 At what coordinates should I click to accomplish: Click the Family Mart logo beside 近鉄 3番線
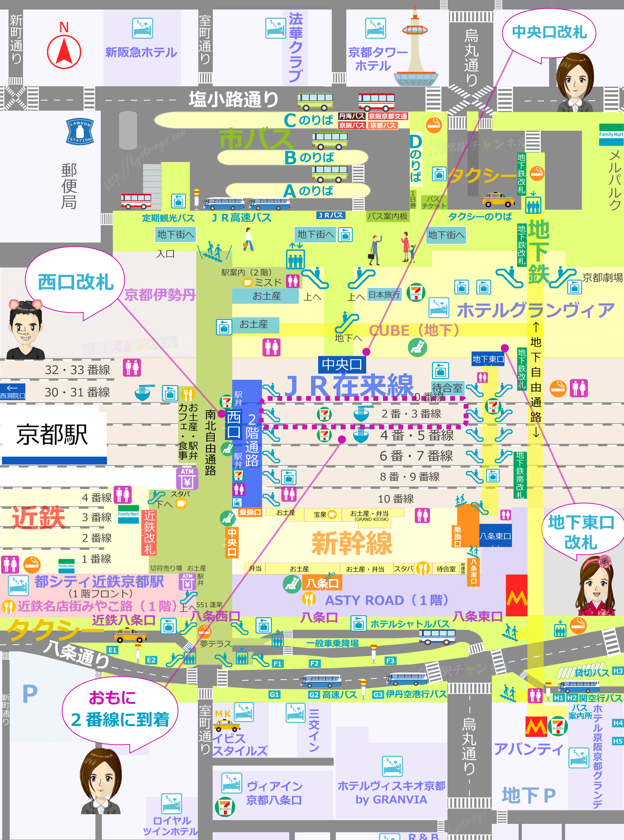(x=128, y=515)
